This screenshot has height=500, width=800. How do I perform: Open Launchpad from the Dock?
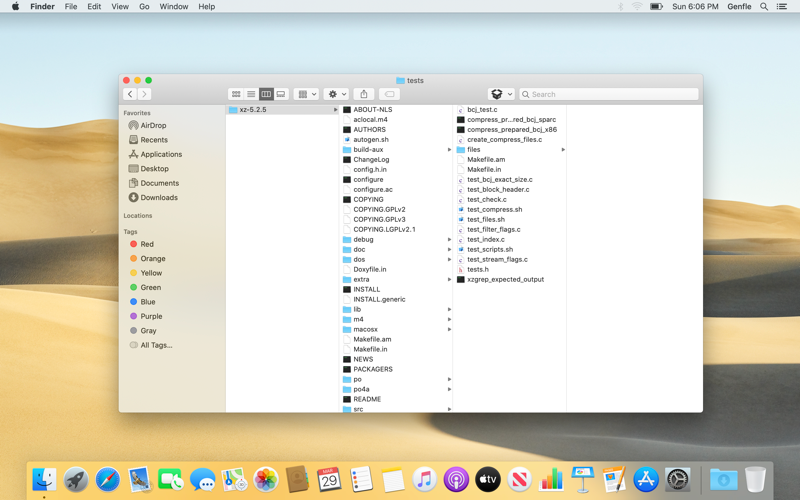(x=76, y=480)
